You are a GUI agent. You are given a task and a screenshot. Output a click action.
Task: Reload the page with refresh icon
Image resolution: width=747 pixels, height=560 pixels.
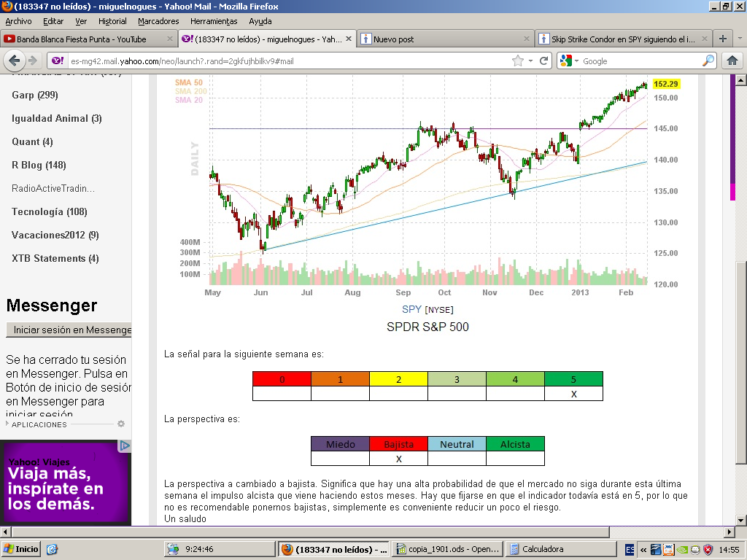(x=543, y=61)
